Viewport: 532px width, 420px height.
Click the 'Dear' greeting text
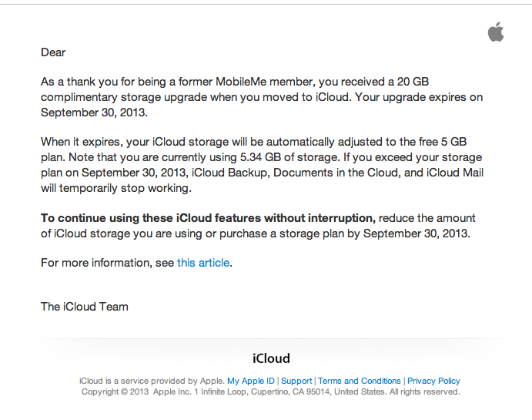53,52
